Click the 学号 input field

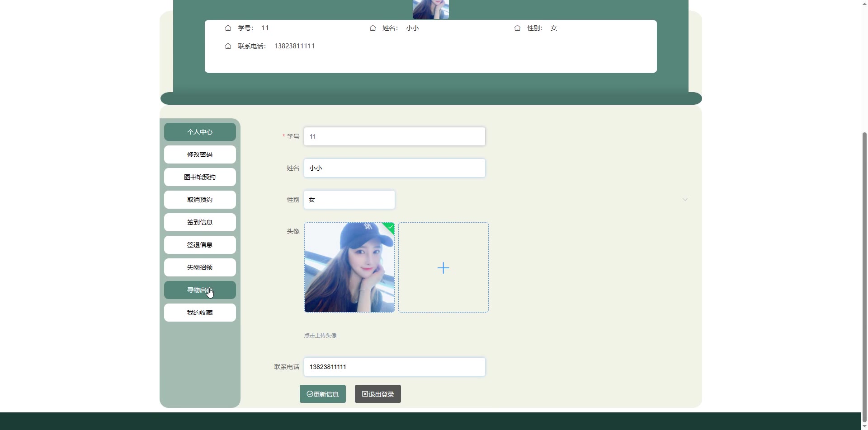[394, 136]
